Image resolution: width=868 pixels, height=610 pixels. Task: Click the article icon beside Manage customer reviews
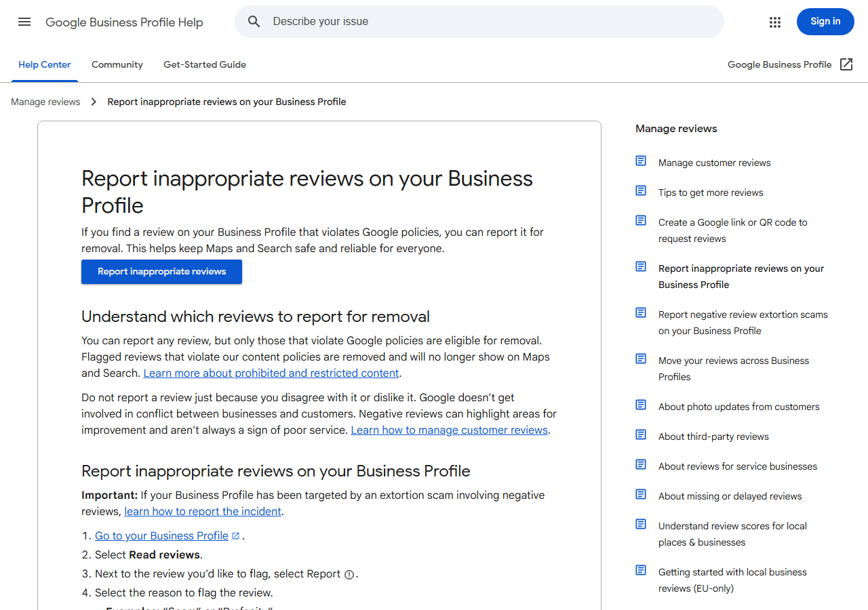pyautogui.click(x=641, y=161)
